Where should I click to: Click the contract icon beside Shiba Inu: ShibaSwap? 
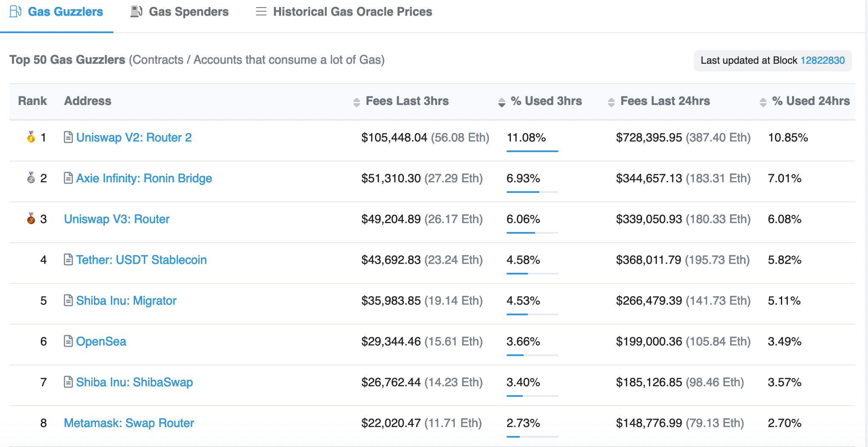[x=68, y=382]
